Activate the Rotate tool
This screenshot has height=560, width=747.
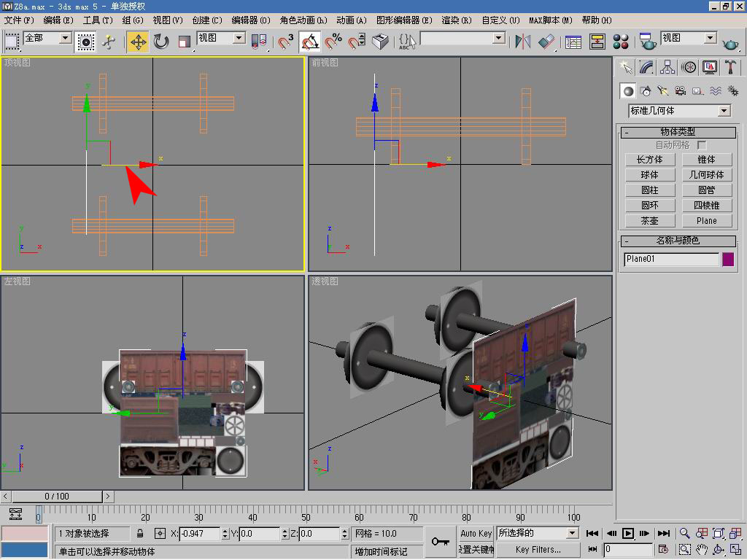161,42
